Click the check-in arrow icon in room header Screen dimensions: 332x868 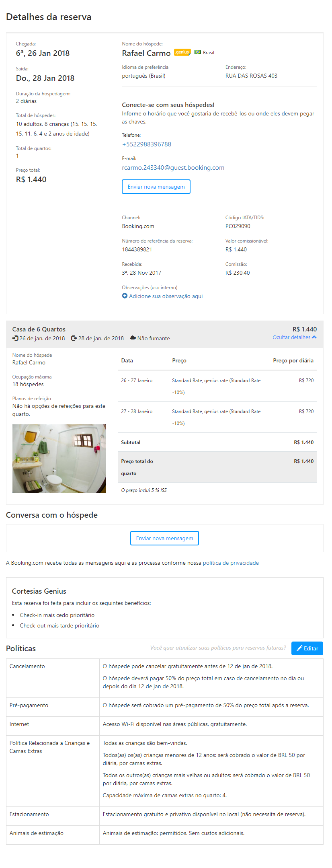pyautogui.click(x=15, y=338)
